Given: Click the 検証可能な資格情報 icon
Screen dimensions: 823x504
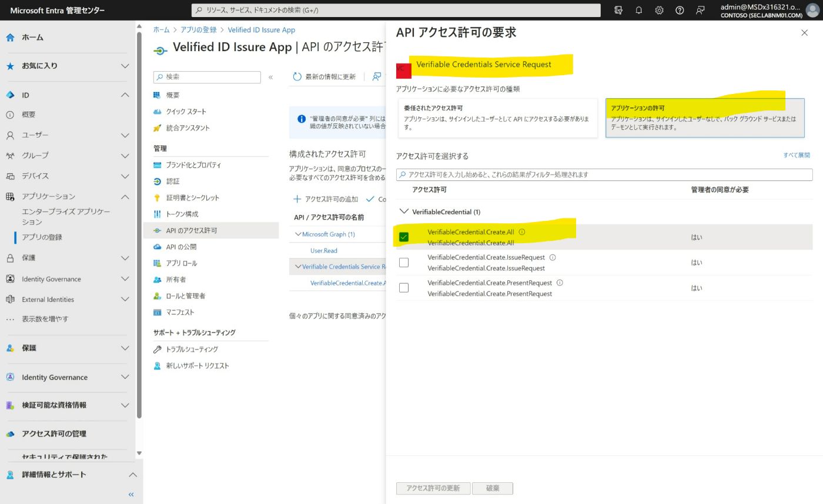Looking at the screenshot, I should 10,405.
